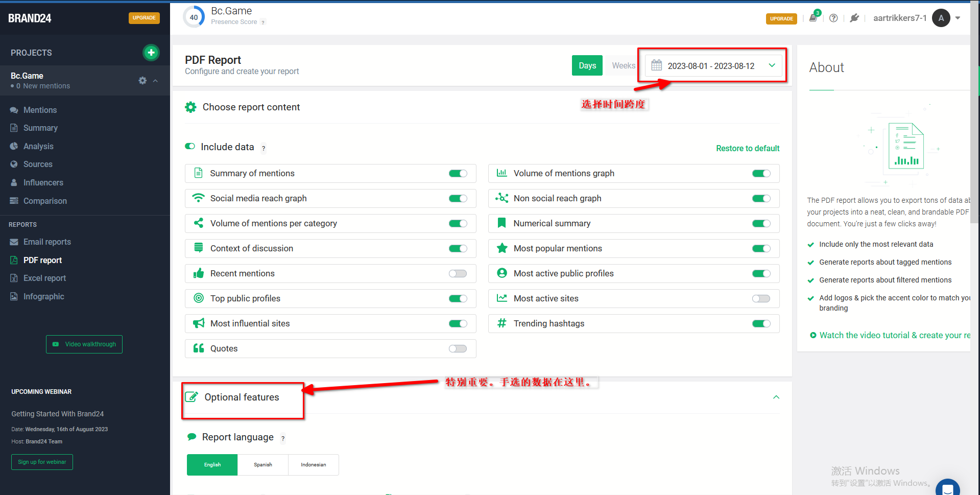Image resolution: width=980 pixels, height=495 pixels.
Task: Click Sign up for webinar
Action: click(x=42, y=462)
